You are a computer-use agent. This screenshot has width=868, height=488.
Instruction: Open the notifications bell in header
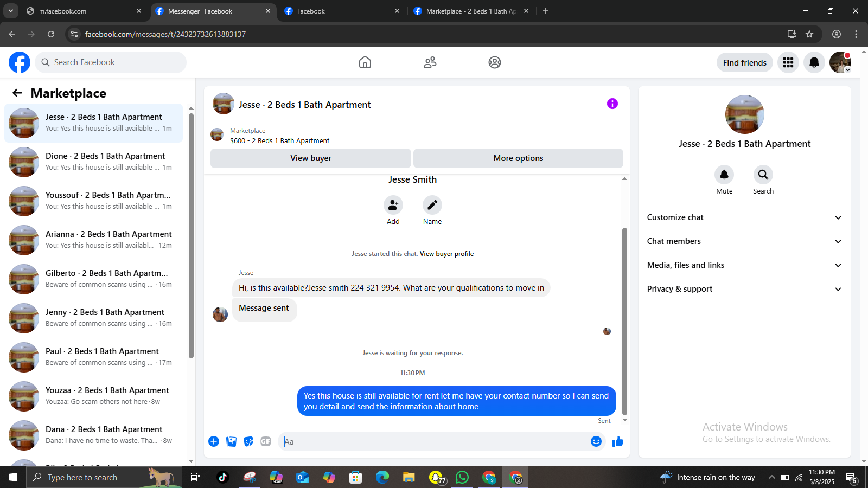pos(814,62)
